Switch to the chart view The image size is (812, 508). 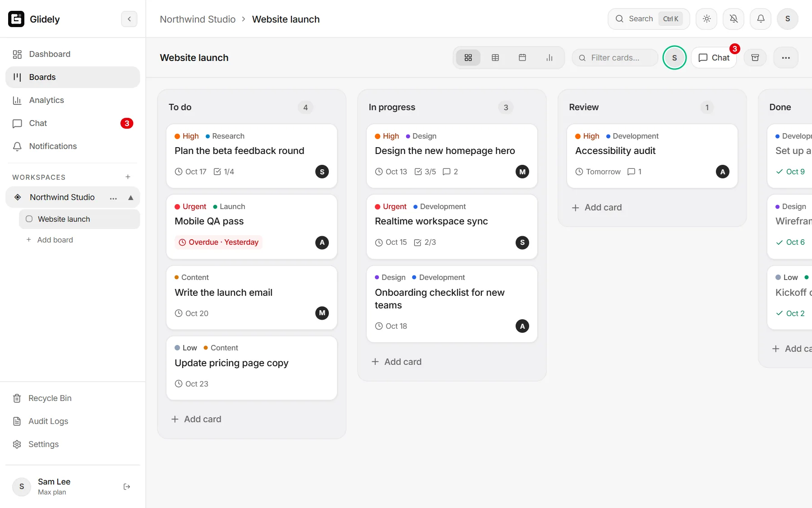point(549,58)
